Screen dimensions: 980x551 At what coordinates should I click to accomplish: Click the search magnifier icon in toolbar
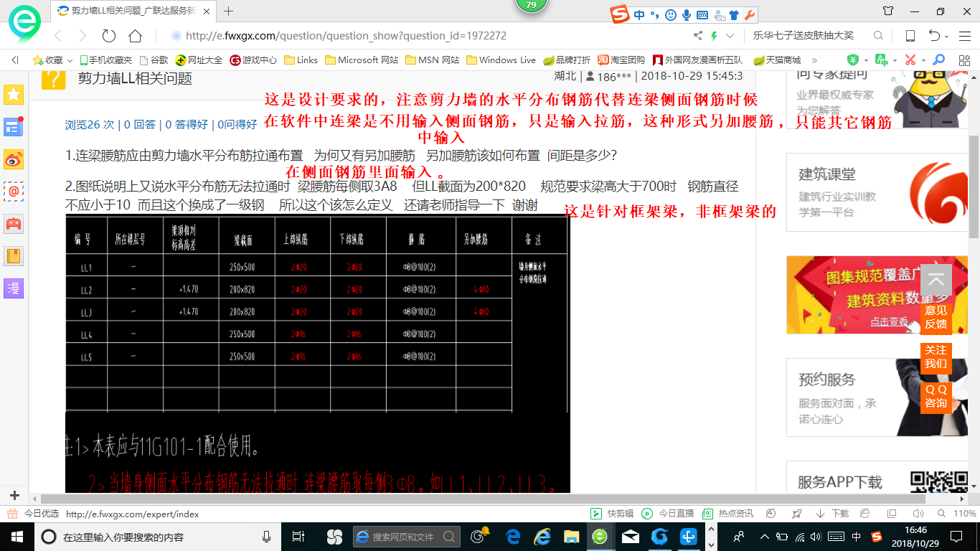point(878,36)
